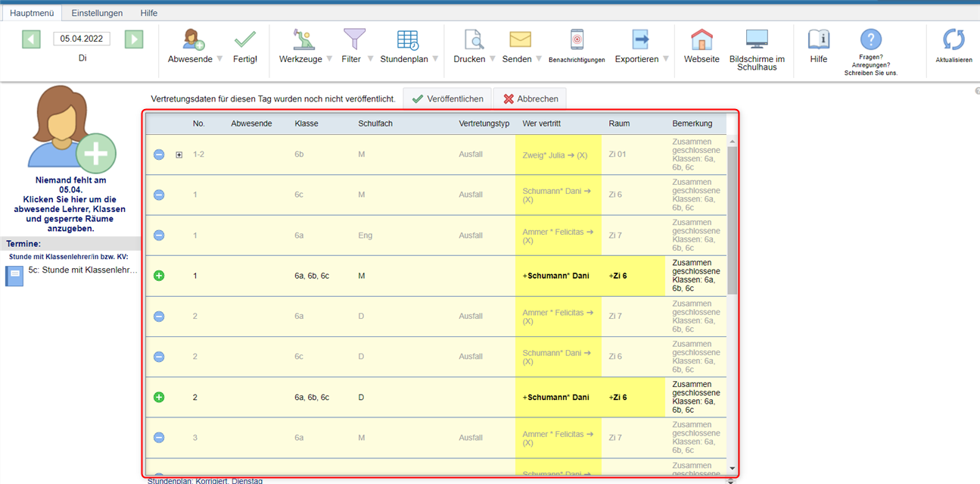Toggle the minus icon for lesson 2 class 6c
Screen dimensions: 980x484
pyautogui.click(x=159, y=357)
